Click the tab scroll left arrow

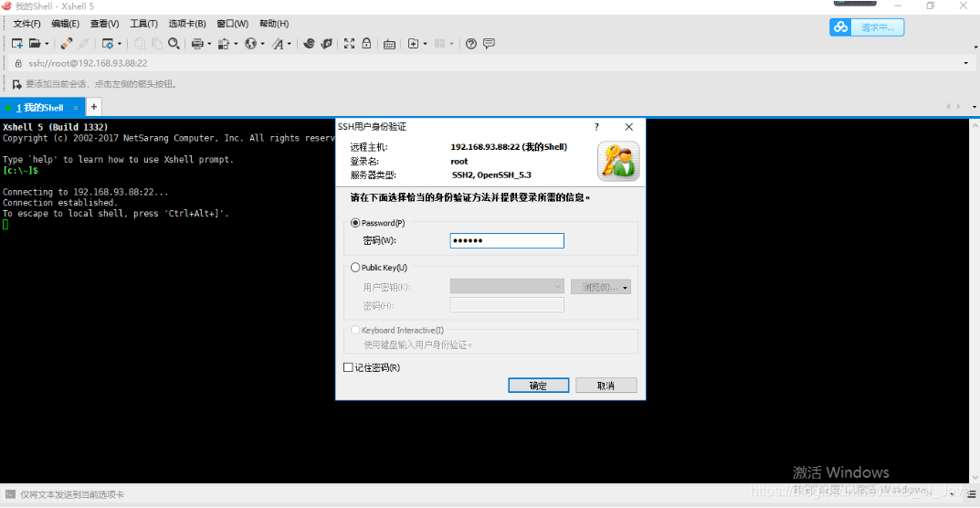(949, 107)
